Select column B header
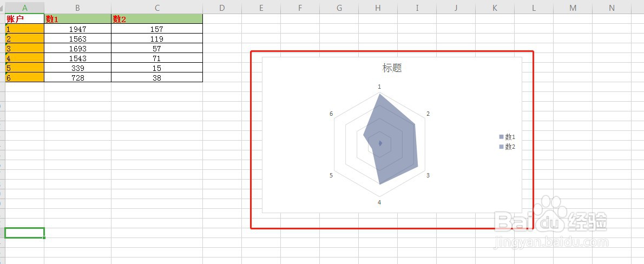Viewport: 644px width, 264px height. coord(77,8)
